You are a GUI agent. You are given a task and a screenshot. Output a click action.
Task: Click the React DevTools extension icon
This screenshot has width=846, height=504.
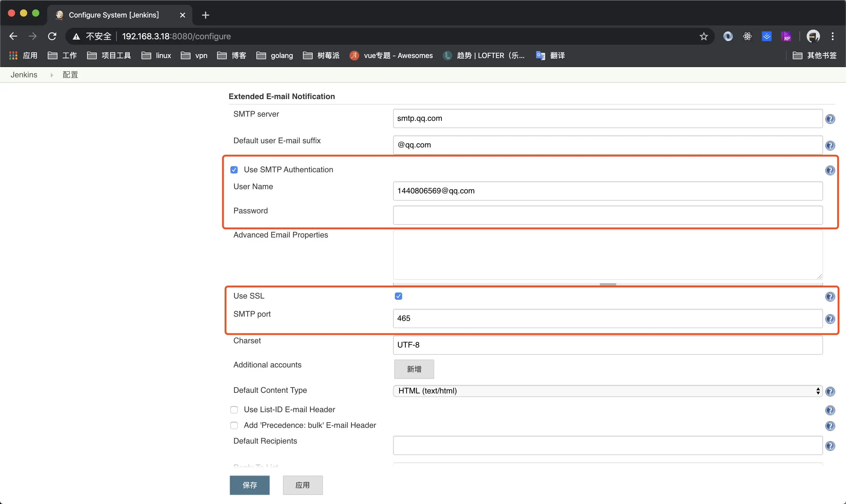click(747, 36)
